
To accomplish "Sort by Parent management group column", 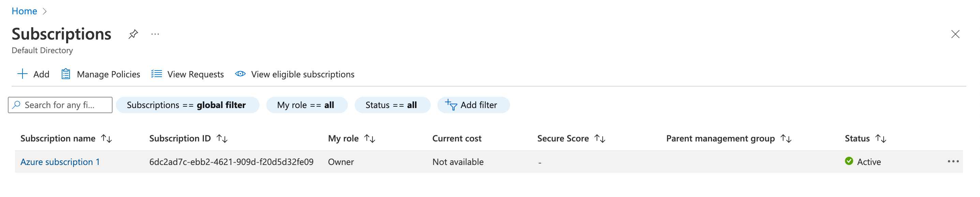I will [x=786, y=138].
